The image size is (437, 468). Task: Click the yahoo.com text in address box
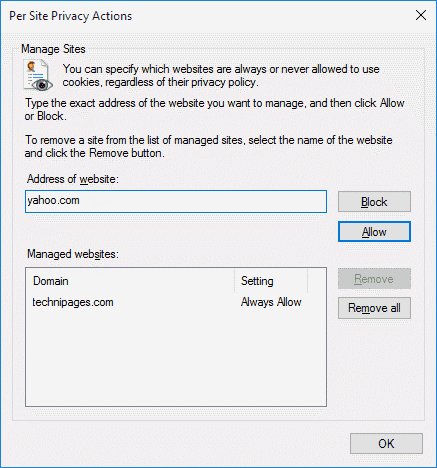coord(53,201)
